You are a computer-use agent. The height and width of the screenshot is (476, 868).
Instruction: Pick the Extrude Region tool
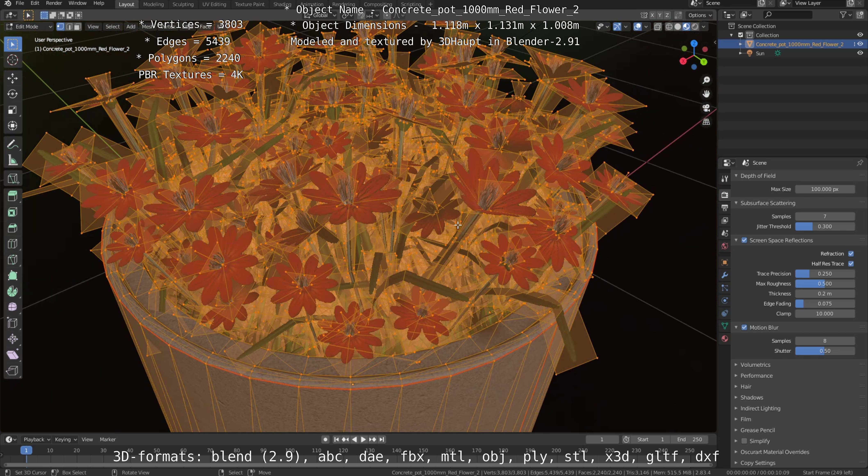point(13,197)
